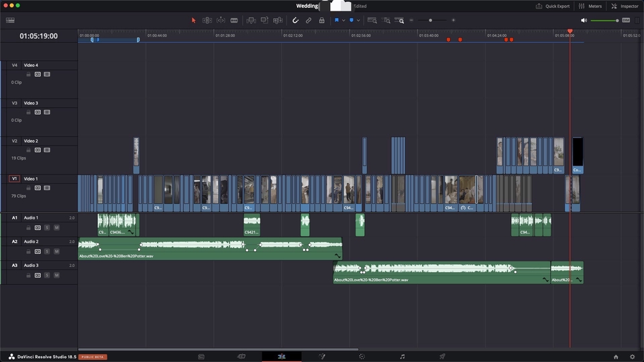Open the Timeline View Options icon
This screenshot has width=644, height=362.
click(x=10, y=20)
